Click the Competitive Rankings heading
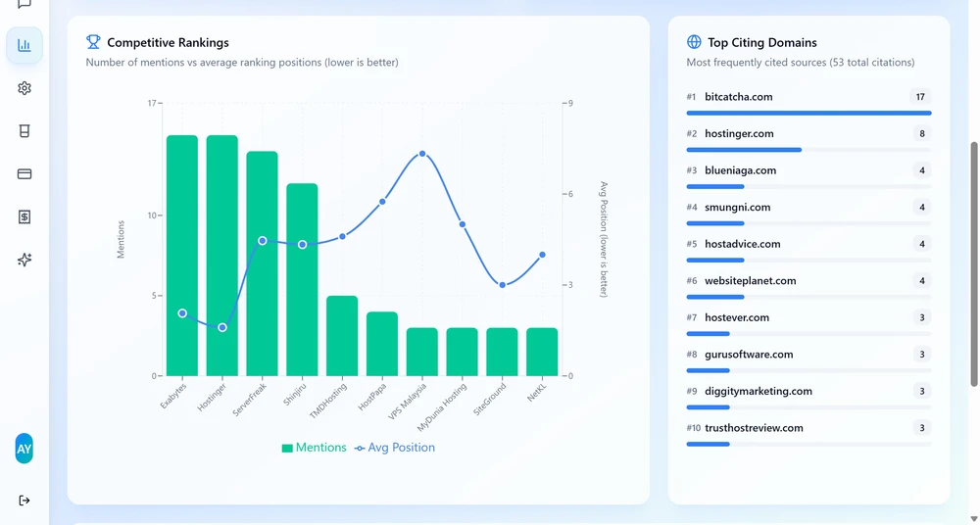980x525 pixels. (169, 42)
